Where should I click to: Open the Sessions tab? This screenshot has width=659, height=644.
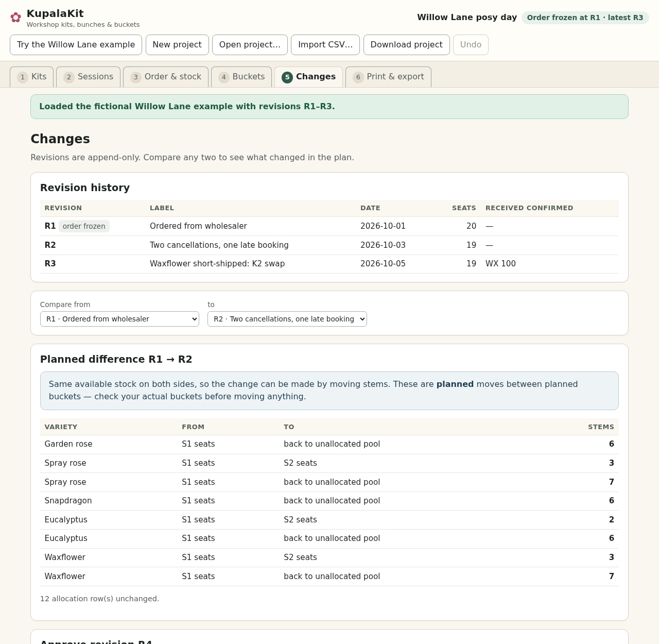(88, 77)
